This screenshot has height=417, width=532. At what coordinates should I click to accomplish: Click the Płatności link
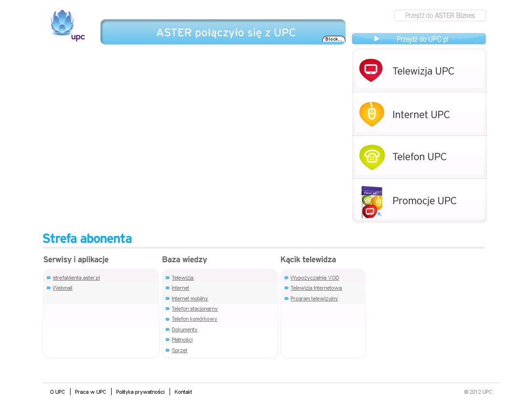182,340
